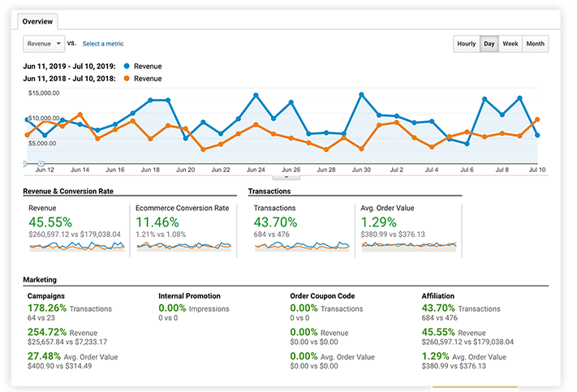Click '$260,597.12 vs $179,038.04' under Revenue card
This screenshot has height=392, width=577.
[75, 235]
